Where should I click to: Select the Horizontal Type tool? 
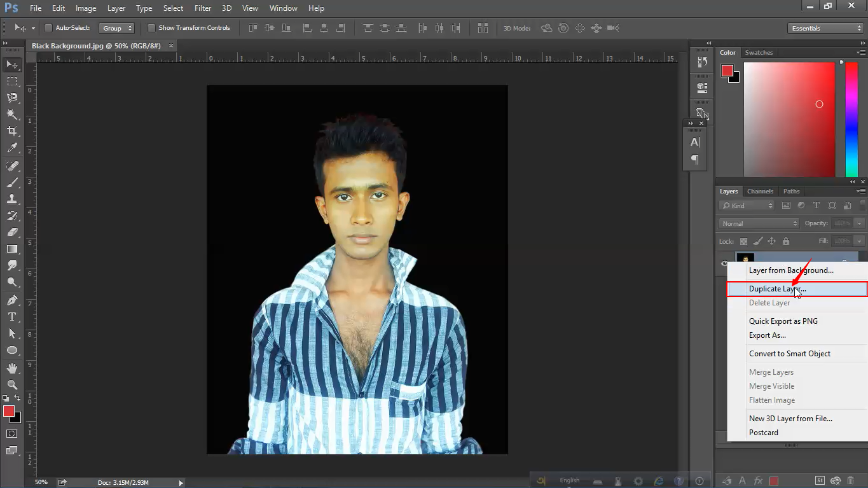pos(12,316)
